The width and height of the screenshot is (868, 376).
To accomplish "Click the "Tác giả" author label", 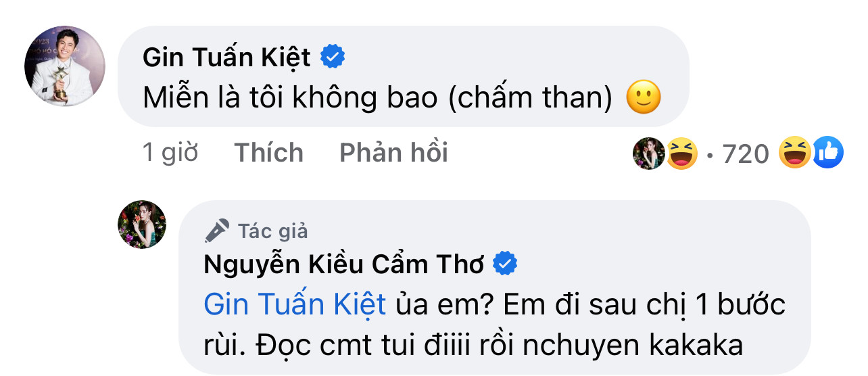I will point(272,232).
